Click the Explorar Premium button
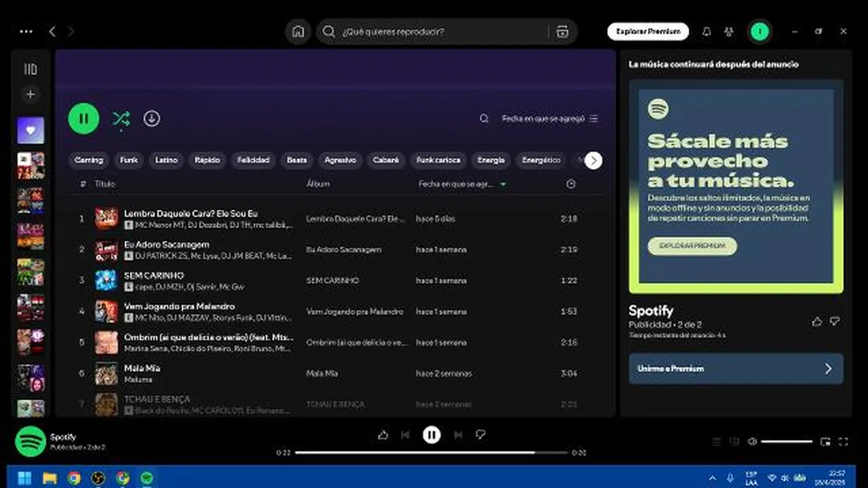 coord(648,31)
